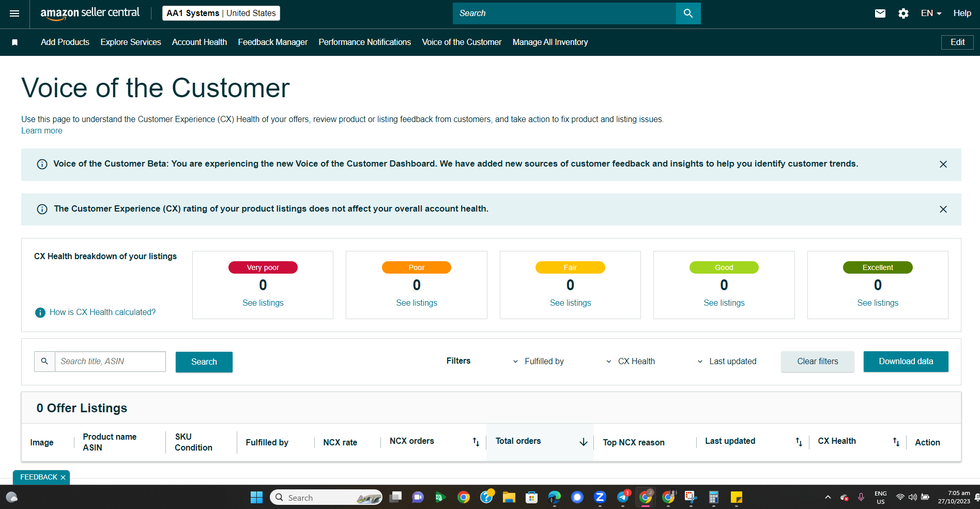Viewport: 980px width, 509px height.
Task: Sort by Total orders down arrow
Action: click(x=584, y=442)
